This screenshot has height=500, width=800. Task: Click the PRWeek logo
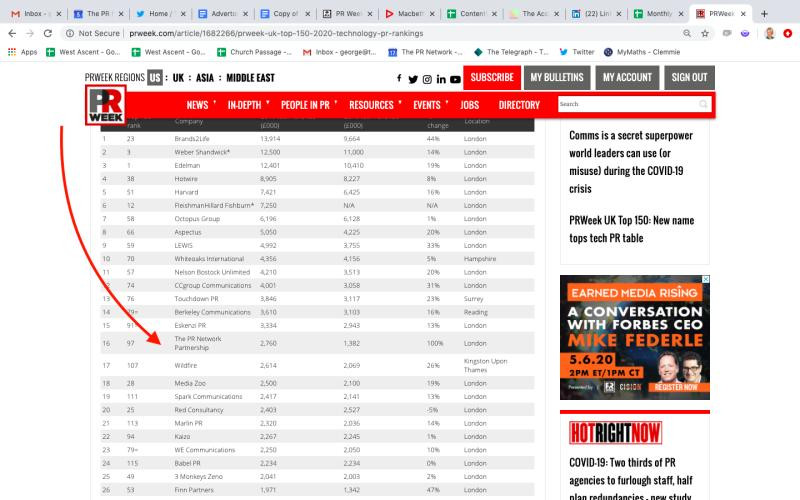[106, 105]
